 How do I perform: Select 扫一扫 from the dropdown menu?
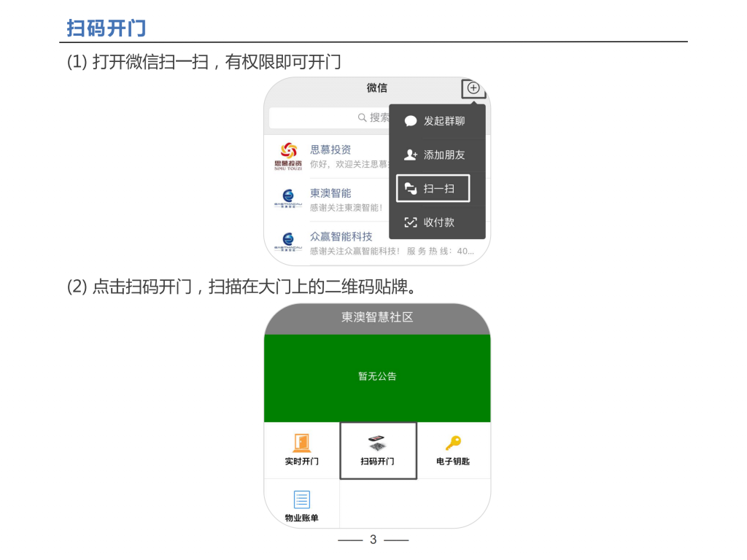pyautogui.click(x=433, y=189)
